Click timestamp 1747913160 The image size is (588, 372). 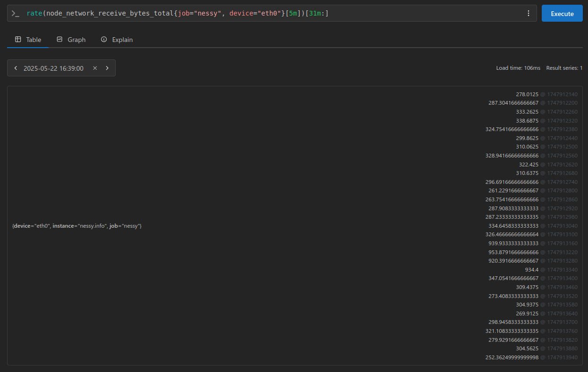tap(562, 243)
